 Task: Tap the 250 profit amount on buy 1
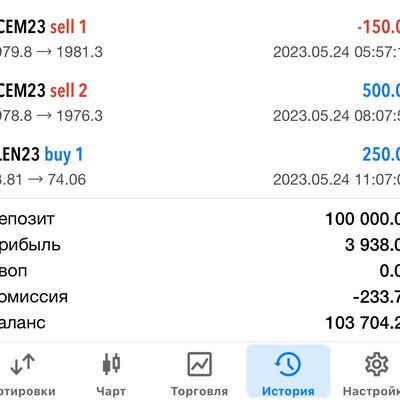pyautogui.click(x=381, y=154)
